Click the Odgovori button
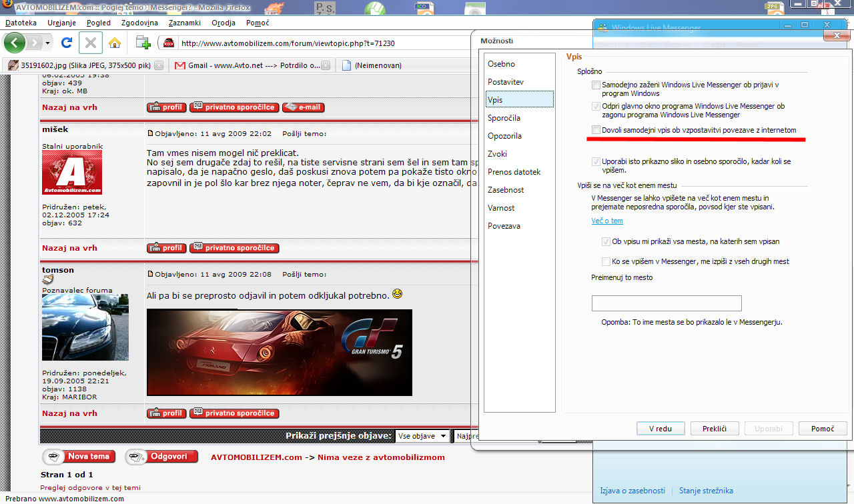854x504 pixels. point(162,457)
